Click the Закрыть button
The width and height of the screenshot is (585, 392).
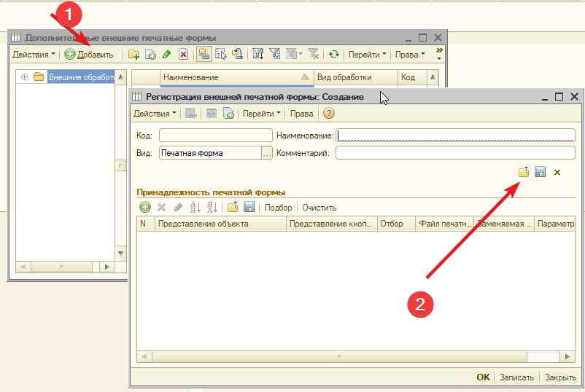[x=560, y=377]
